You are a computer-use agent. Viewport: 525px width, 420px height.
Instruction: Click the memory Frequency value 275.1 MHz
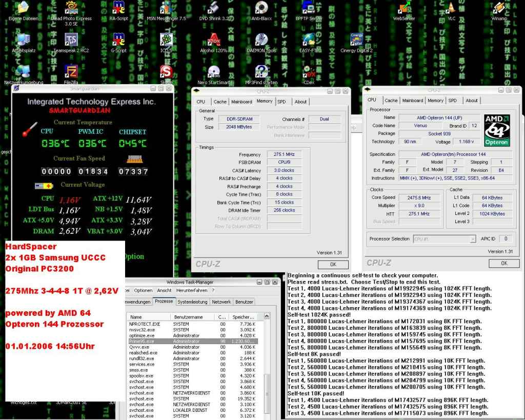[284, 154]
